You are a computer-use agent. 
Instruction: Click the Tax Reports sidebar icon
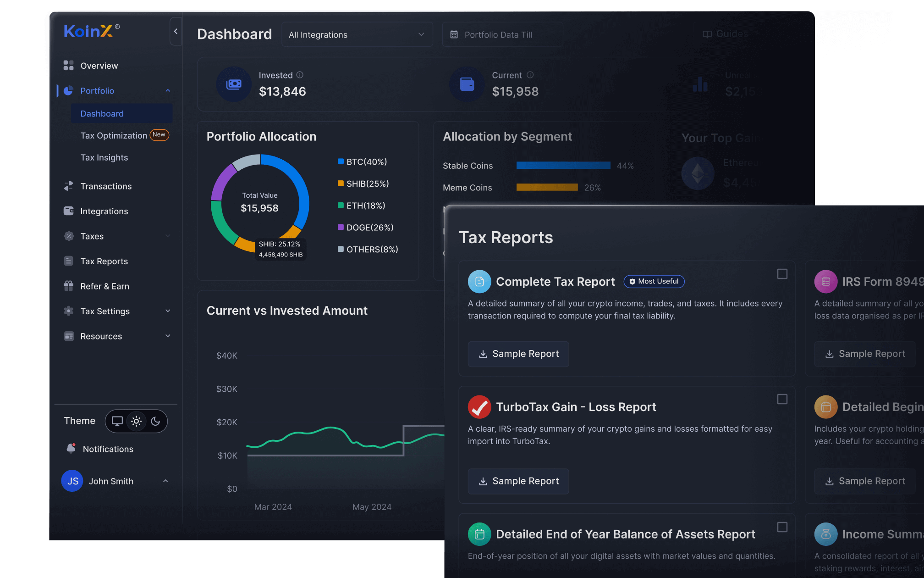pyautogui.click(x=68, y=261)
